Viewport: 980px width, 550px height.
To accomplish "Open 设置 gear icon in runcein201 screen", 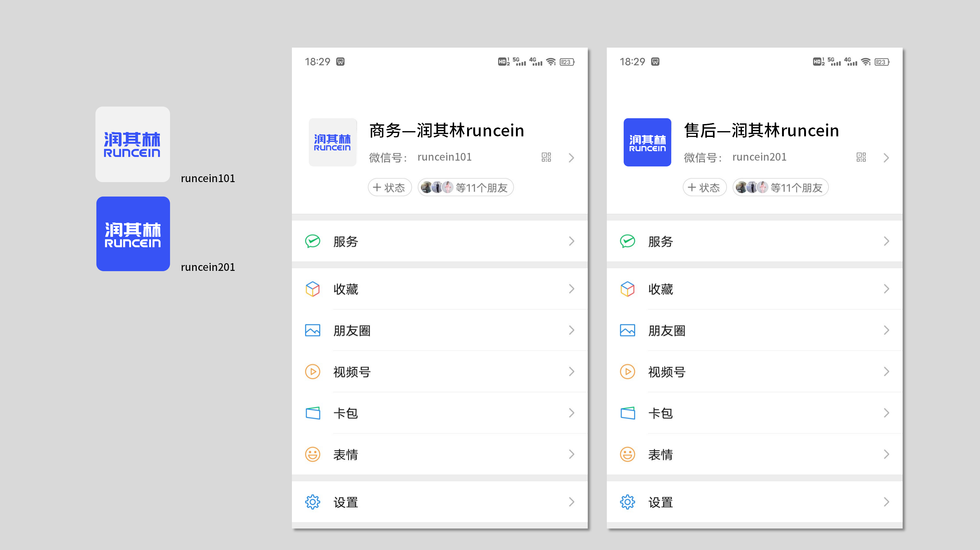I will tap(628, 502).
